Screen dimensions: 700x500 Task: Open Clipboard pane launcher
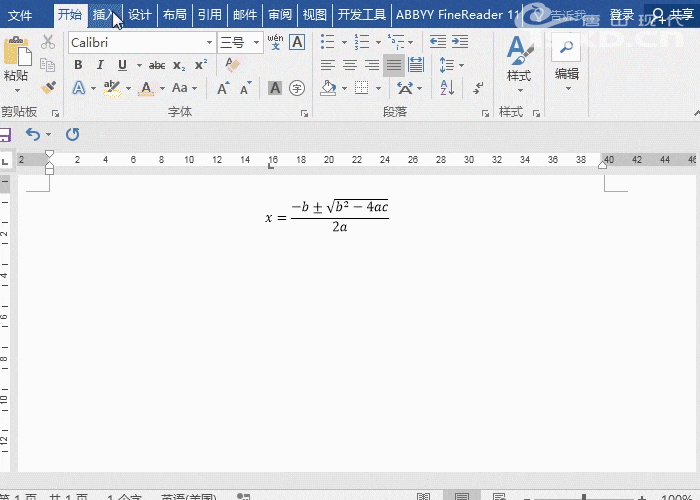(55, 114)
